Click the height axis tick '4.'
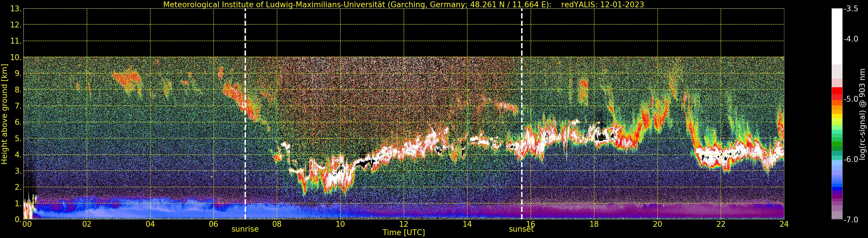 (x=18, y=155)
